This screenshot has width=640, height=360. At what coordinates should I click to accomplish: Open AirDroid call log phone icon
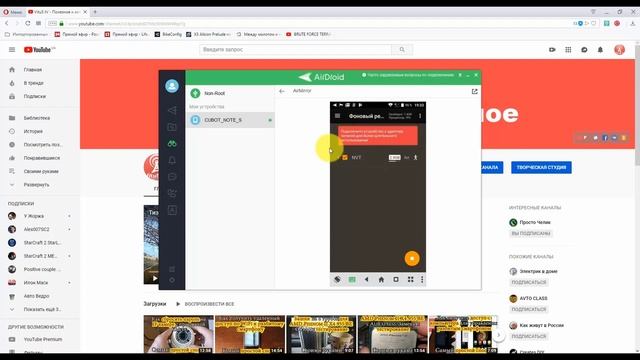[172, 193]
